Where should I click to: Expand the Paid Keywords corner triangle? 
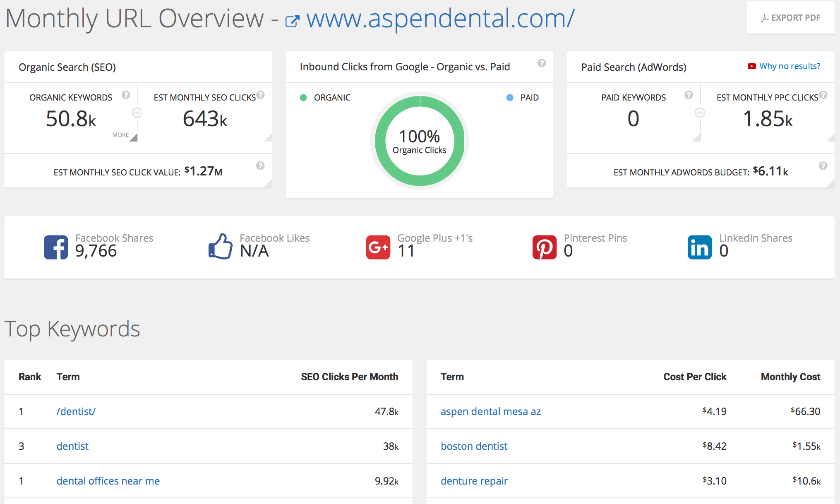(697, 138)
